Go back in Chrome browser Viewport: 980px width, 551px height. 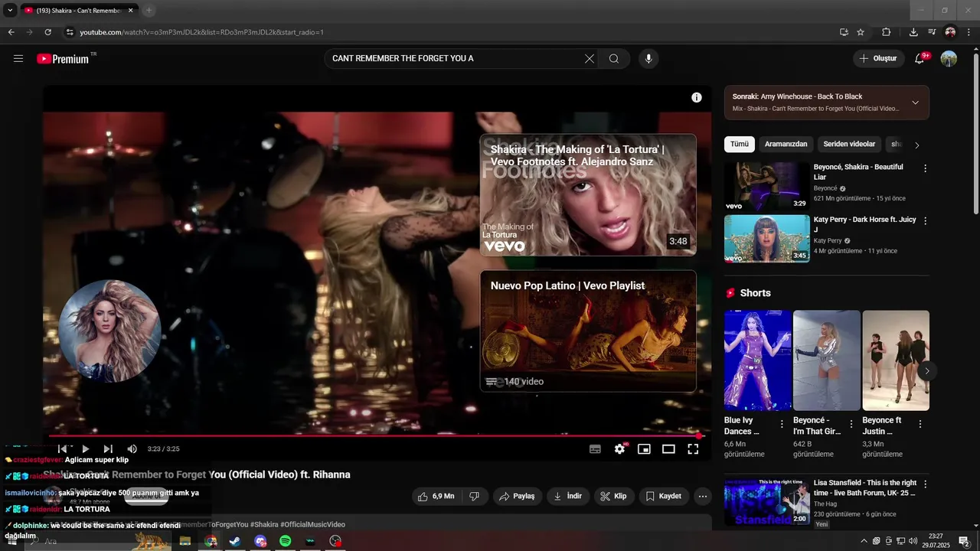point(11,32)
